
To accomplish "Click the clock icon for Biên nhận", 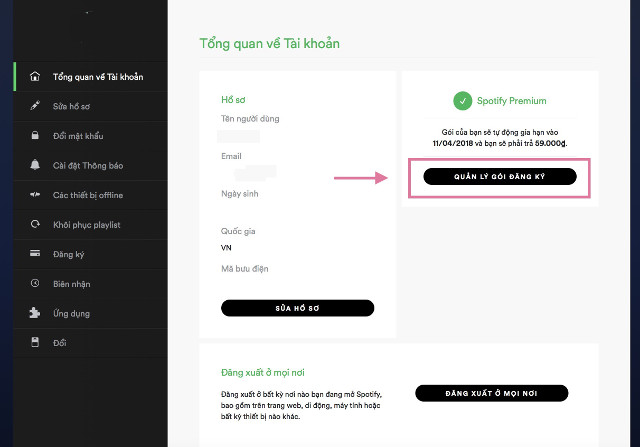I will pos(35,283).
